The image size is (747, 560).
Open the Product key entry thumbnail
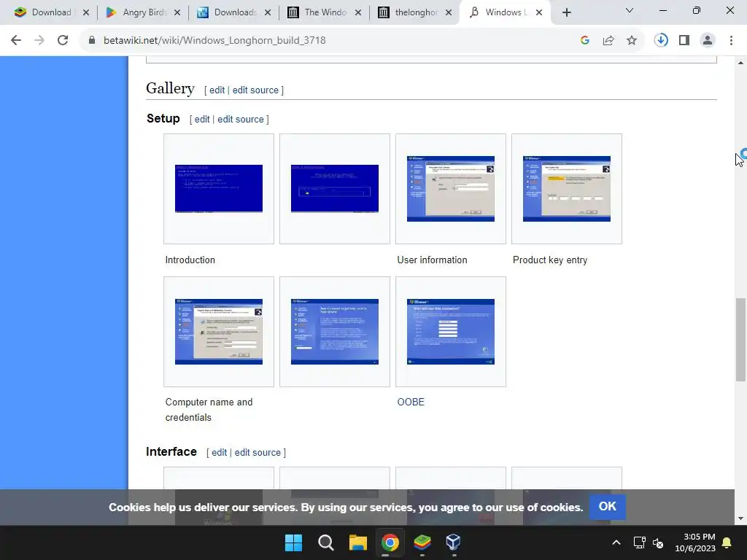pos(567,189)
